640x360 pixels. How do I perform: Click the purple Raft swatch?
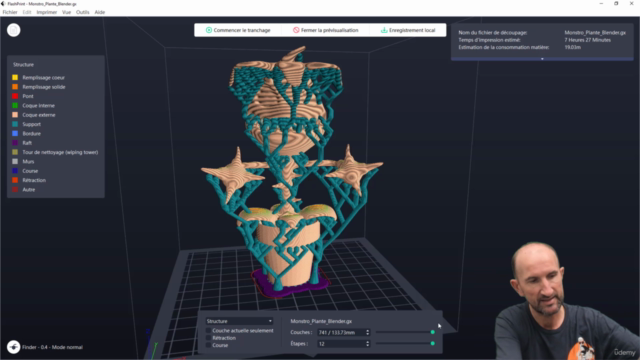[15, 143]
